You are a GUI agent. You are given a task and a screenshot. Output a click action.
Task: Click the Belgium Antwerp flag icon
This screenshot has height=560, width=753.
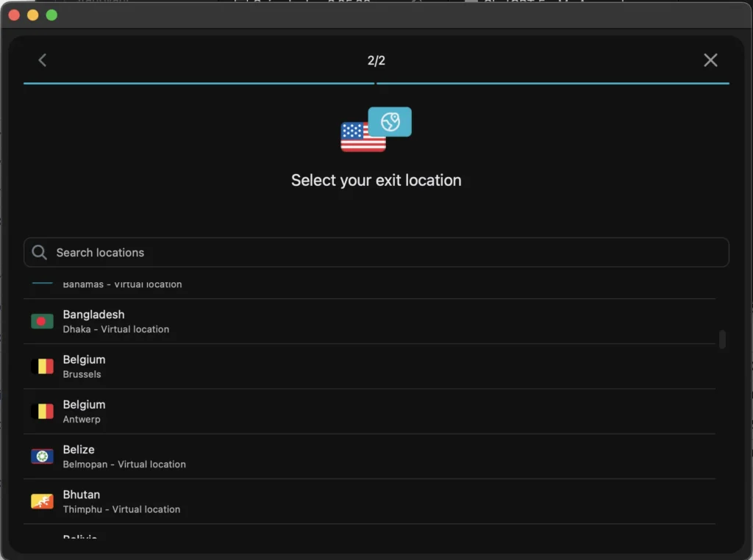(42, 411)
